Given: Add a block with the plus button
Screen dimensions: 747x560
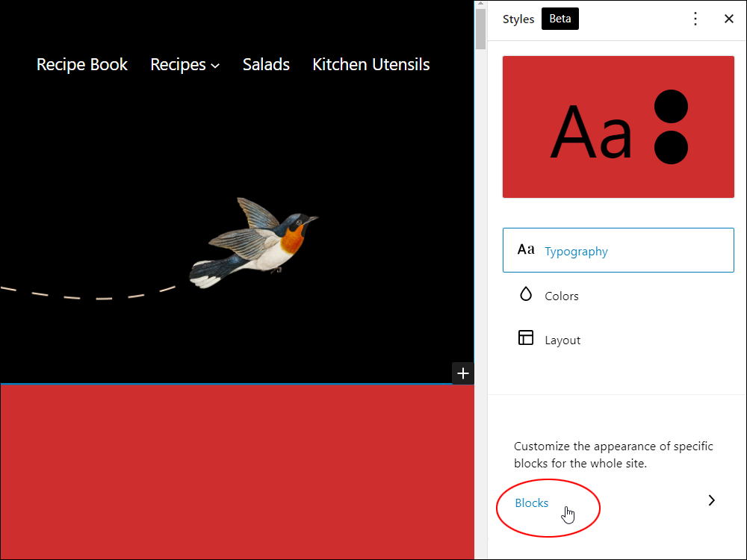Looking at the screenshot, I should 462,373.
